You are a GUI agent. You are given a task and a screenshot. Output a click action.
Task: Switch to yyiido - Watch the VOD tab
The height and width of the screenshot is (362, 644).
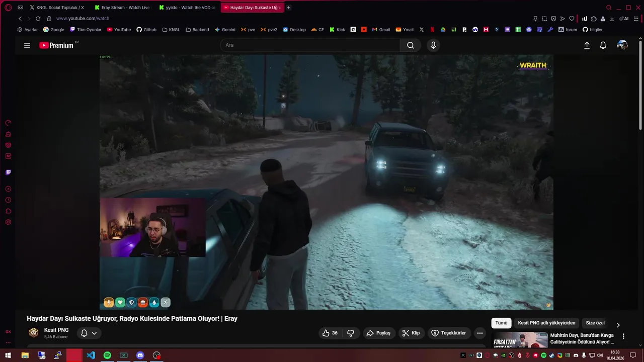coord(187,8)
